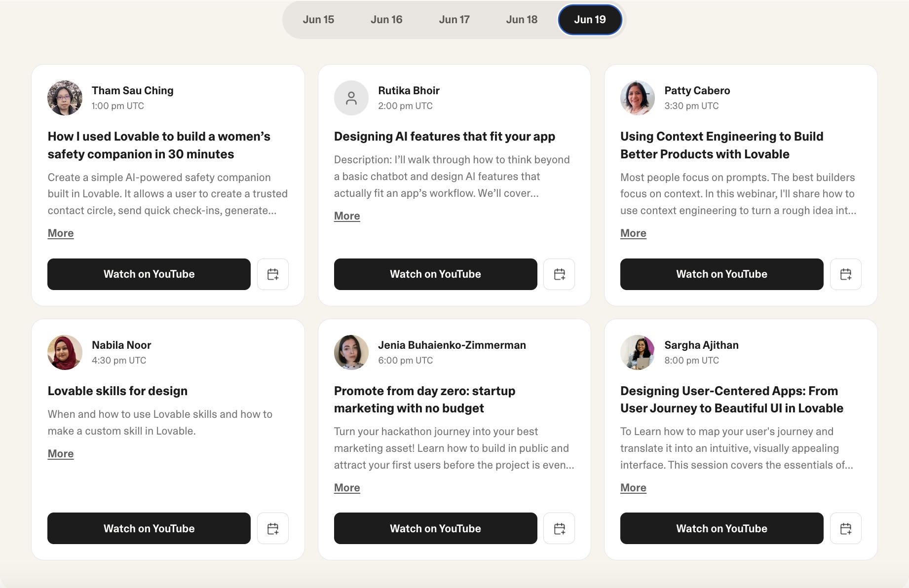
Task: Watch Designing AI features session on YouTube
Action: coord(436,274)
